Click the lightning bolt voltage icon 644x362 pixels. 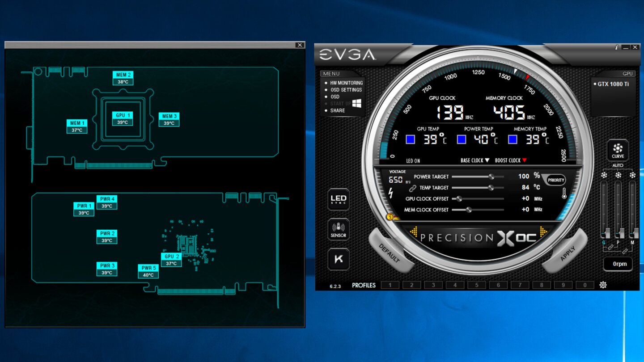(391, 193)
